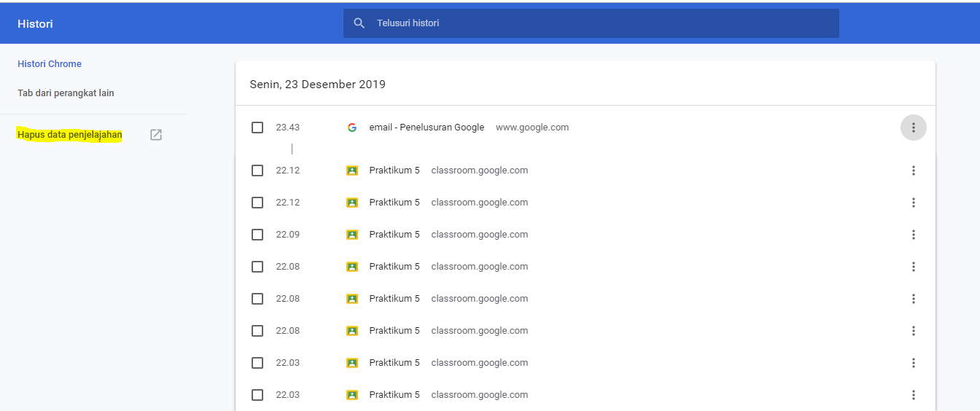Click the open-in-new icon beside Hapus data penjelajahan
The height and width of the screenshot is (411, 980).
(156, 135)
